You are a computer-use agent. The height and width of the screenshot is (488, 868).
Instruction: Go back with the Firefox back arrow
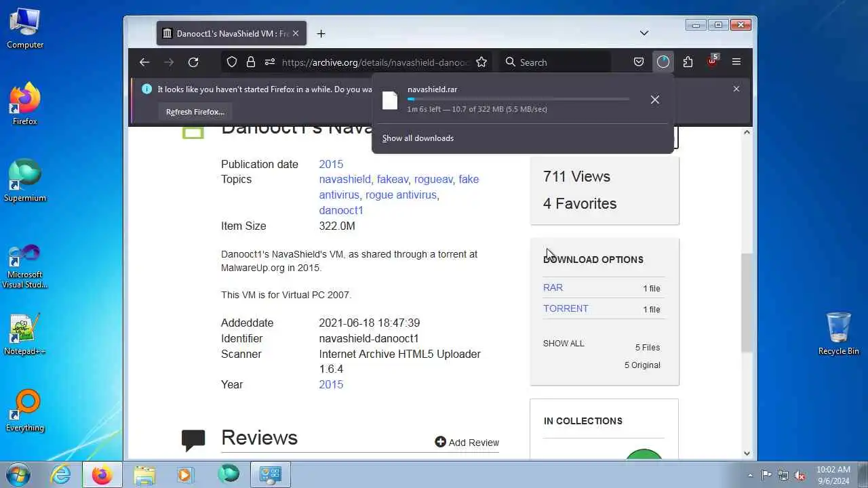(144, 62)
